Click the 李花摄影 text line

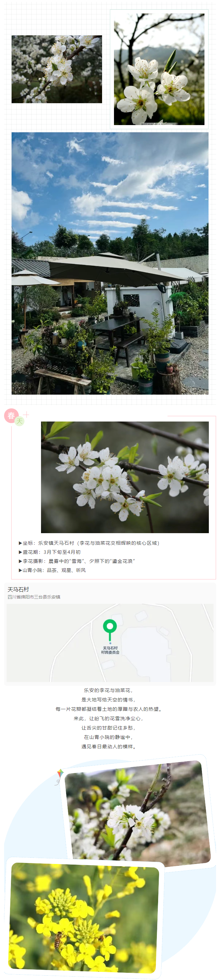[x=76, y=561]
